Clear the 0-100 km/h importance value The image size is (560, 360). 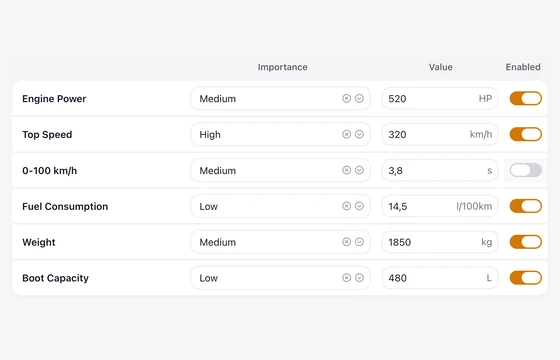pos(346,170)
